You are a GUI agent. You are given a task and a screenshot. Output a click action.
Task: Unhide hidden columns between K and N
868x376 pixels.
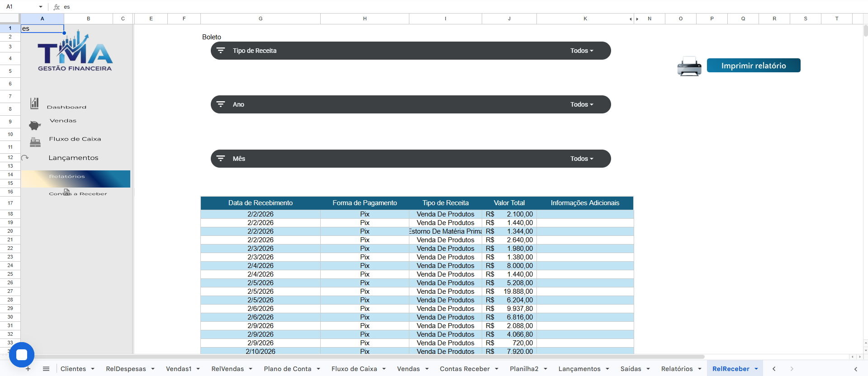coord(634,19)
